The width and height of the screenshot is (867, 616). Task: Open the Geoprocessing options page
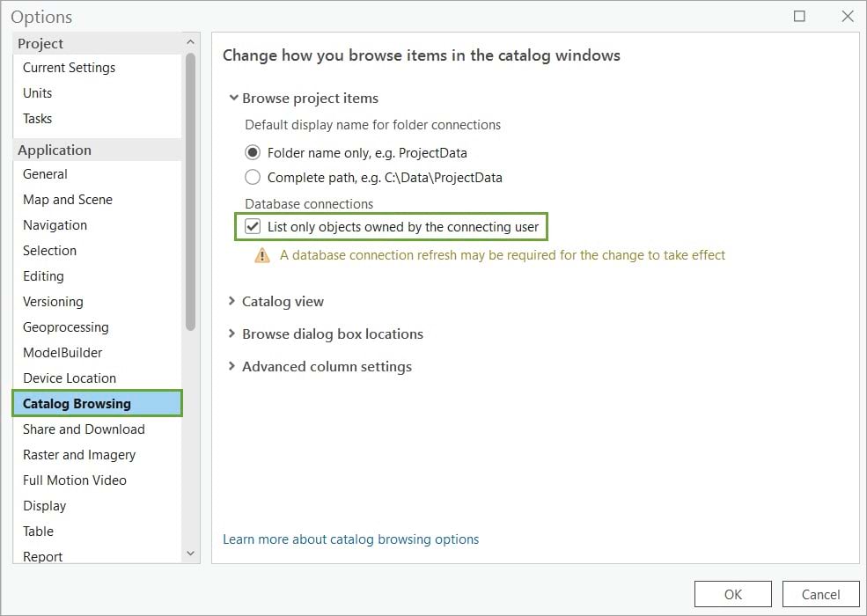coord(66,327)
